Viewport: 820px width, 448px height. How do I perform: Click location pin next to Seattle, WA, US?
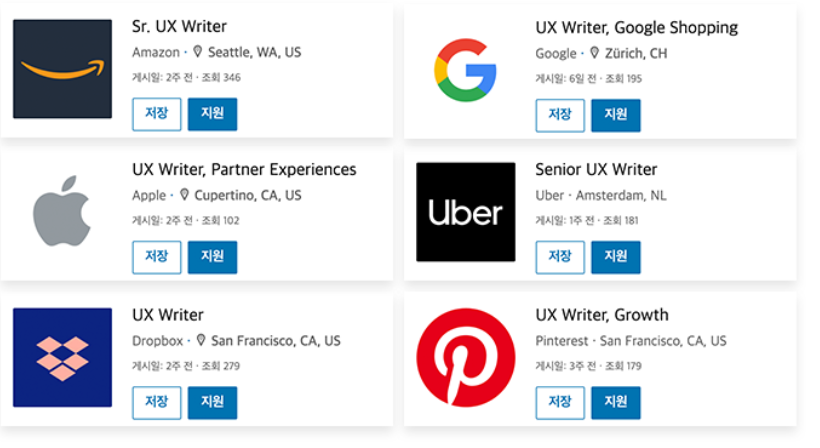[197, 52]
